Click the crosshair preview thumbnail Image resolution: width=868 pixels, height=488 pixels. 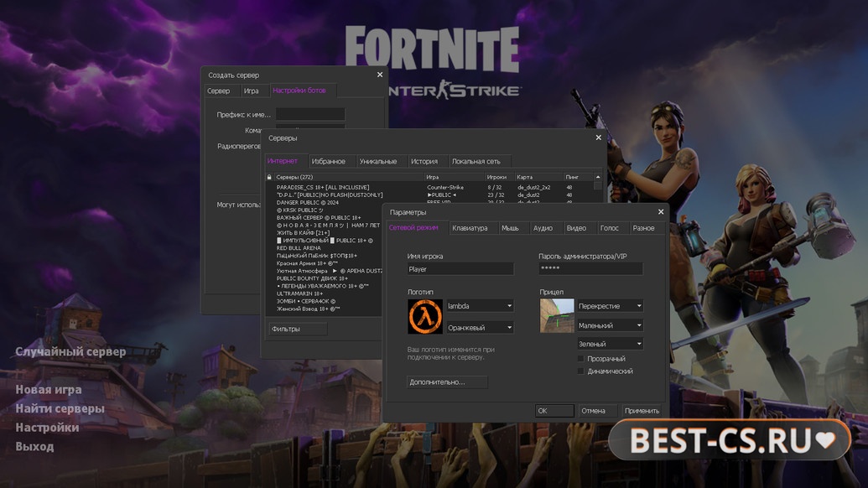557,315
